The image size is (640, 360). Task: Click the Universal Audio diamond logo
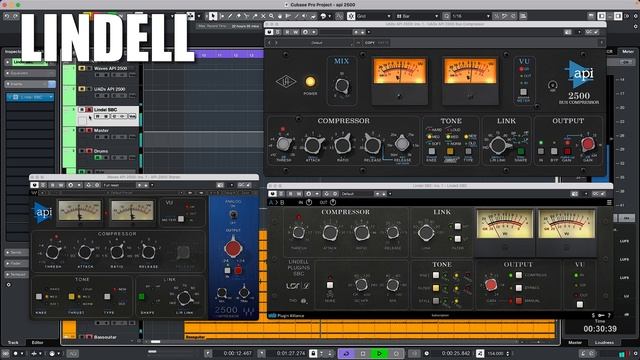point(286,82)
